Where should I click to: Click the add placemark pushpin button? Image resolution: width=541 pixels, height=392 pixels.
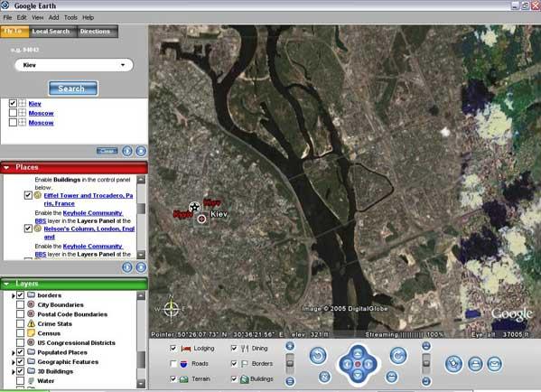[x=453, y=364]
